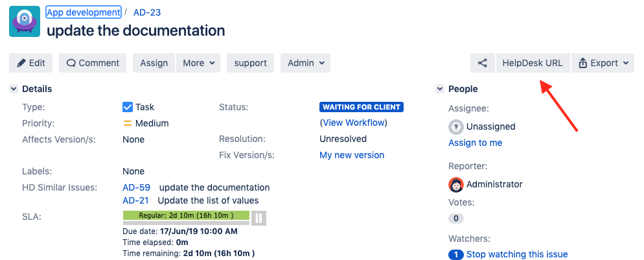
Task: Click the Administrator reporter avatar
Action: coord(456,184)
